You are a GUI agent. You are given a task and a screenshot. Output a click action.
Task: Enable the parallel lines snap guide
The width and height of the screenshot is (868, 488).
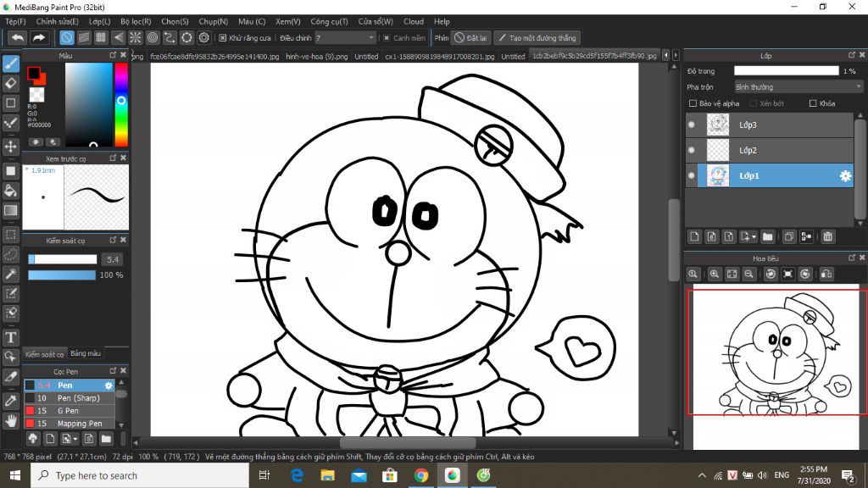pos(84,37)
